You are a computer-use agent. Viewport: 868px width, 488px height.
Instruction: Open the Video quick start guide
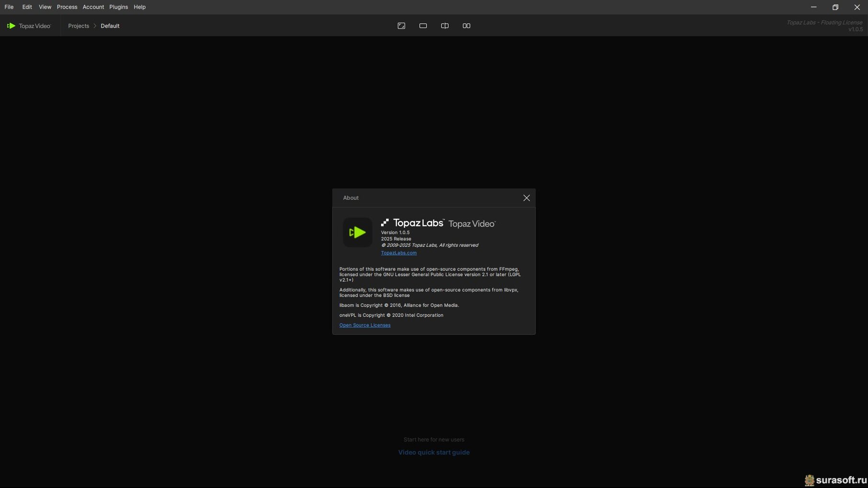coord(434,453)
